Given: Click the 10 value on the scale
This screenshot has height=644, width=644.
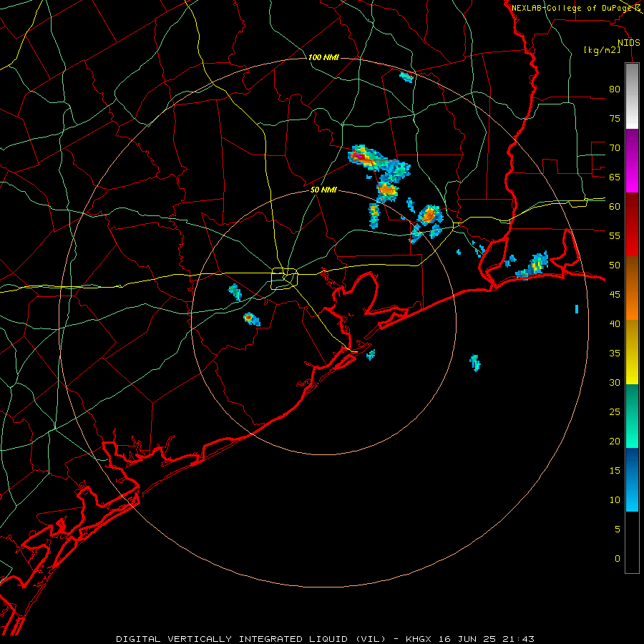Looking at the screenshot, I should tap(615, 500).
